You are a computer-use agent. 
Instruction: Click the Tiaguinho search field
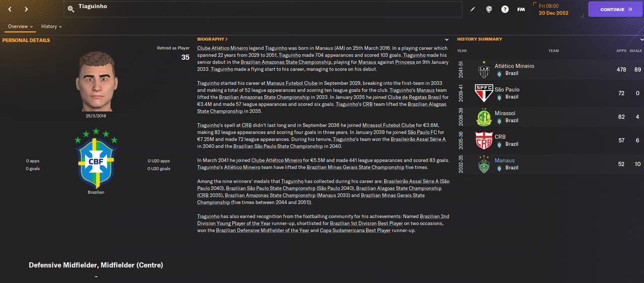coord(263,9)
